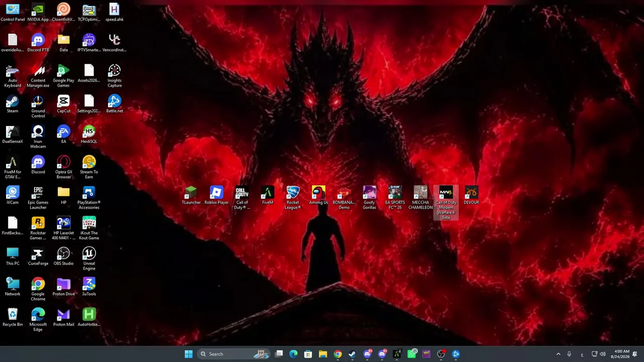Select the Rockstar Games Launcher icon
The width and height of the screenshot is (644, 362).
[x=38, y=229]
